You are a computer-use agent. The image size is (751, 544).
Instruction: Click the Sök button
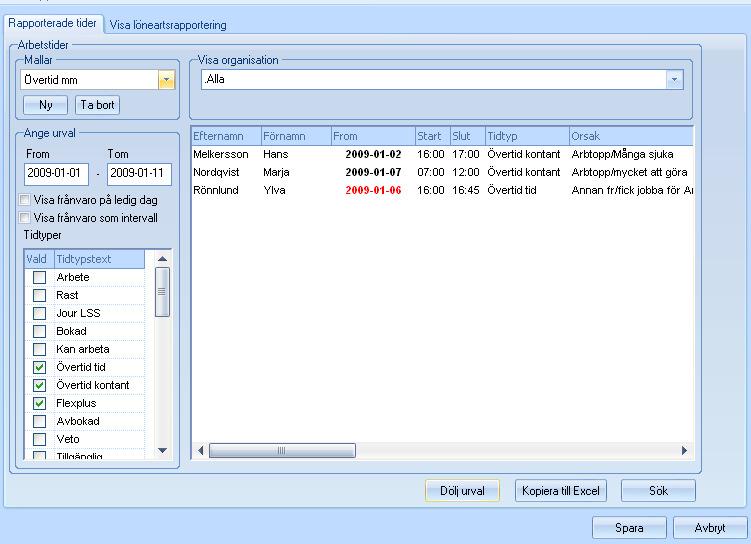tap(658, 491)
